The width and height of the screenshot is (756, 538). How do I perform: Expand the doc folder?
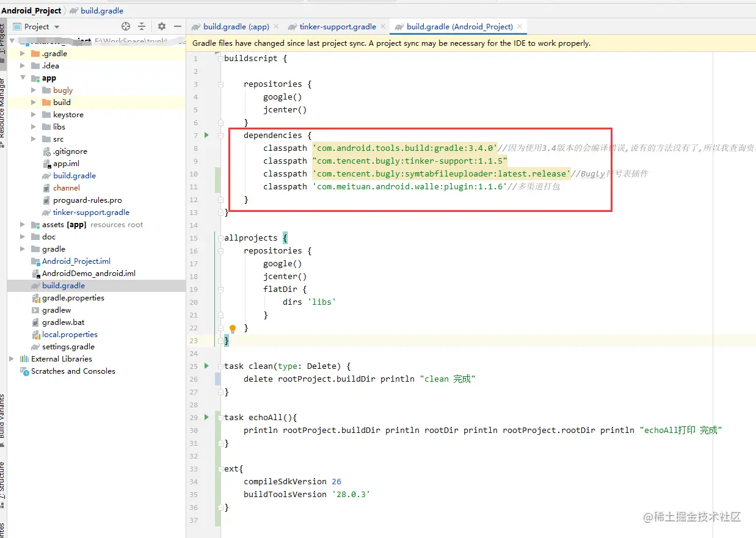pos(23,237)
